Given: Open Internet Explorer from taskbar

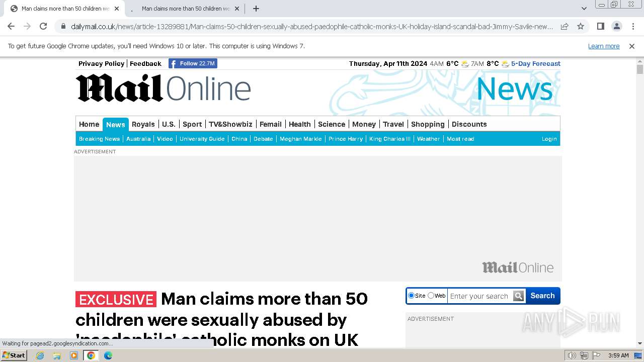Looking at the screenshot, I should (x=40, y=355).
